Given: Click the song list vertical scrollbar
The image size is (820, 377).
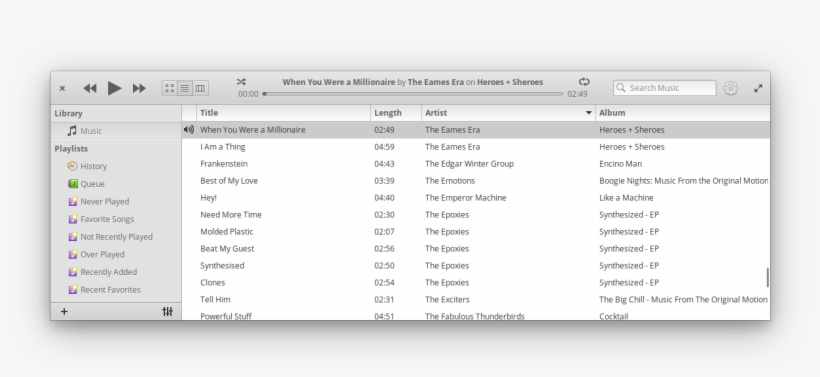Looking at the screenshot, I should point(768,278).
